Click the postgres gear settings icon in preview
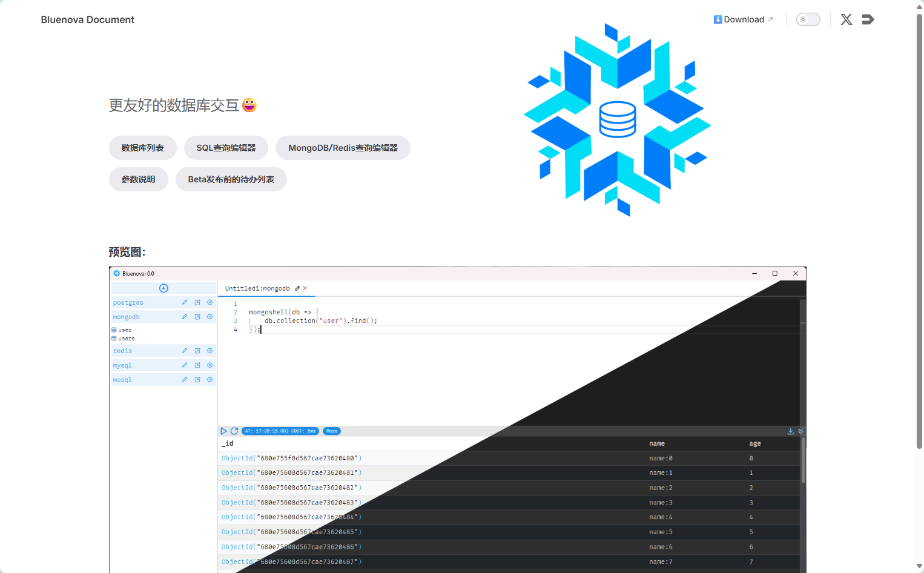 click(210, 302)
